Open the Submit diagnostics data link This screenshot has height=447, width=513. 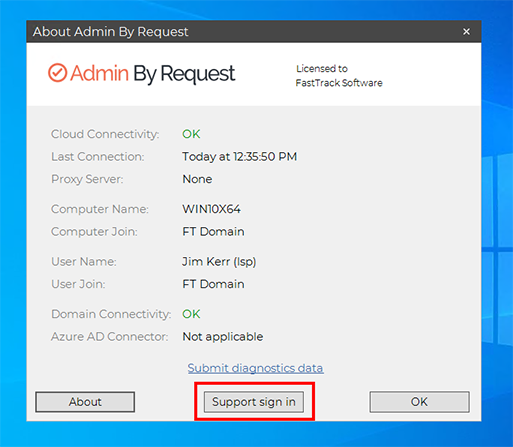255,368
